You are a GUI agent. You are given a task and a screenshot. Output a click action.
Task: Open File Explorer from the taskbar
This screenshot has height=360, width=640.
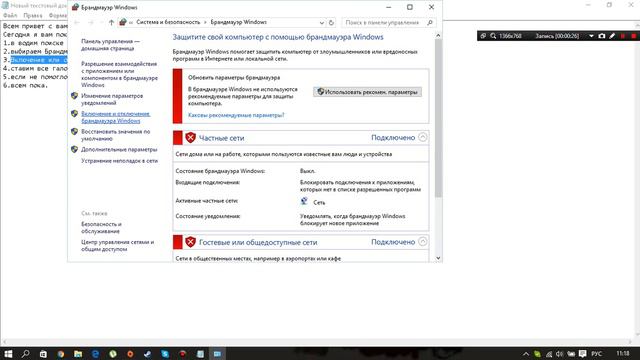[78, 353]
